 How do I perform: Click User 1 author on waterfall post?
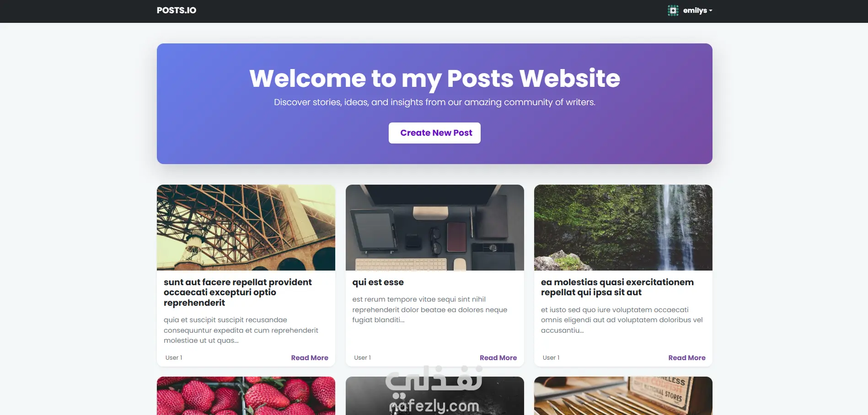[551, 358]
